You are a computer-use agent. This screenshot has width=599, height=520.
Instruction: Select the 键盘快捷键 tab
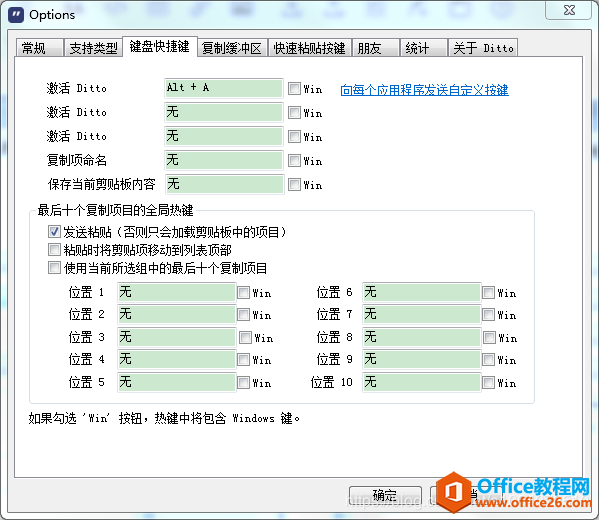coord(160,47)
